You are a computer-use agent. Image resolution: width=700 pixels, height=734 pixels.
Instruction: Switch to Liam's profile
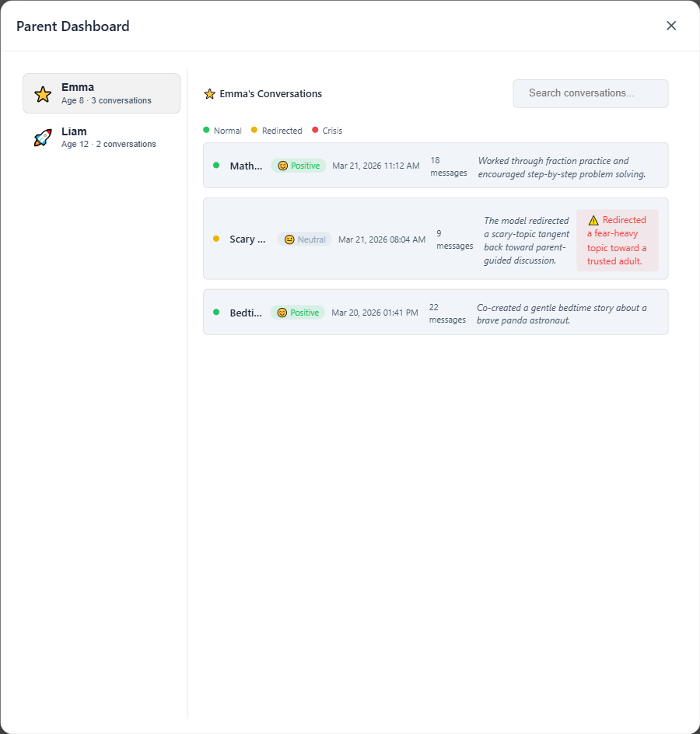pos(101,138)
